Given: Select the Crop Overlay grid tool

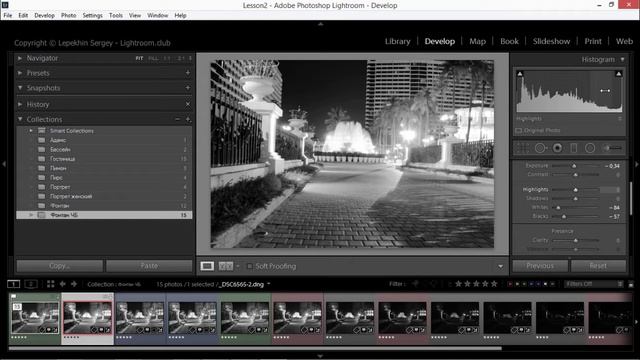Looking at the screenshot, I should (523, 148).
